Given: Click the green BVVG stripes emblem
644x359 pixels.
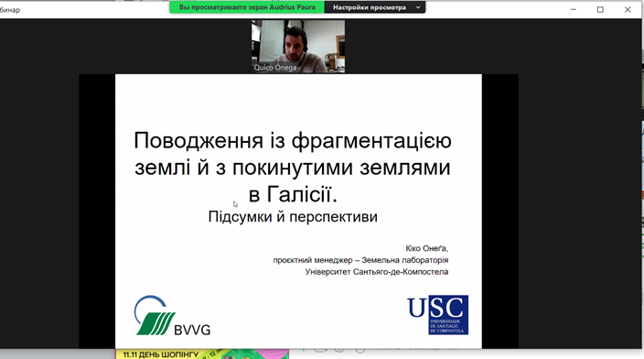Looking at the screenshot, I should (x=156, y=323).
